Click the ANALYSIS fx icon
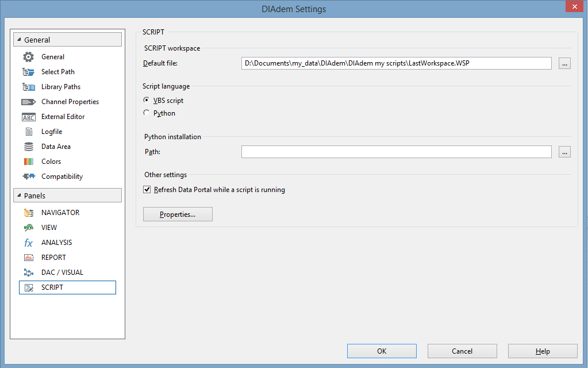588x368 pixels. [29, 243]
